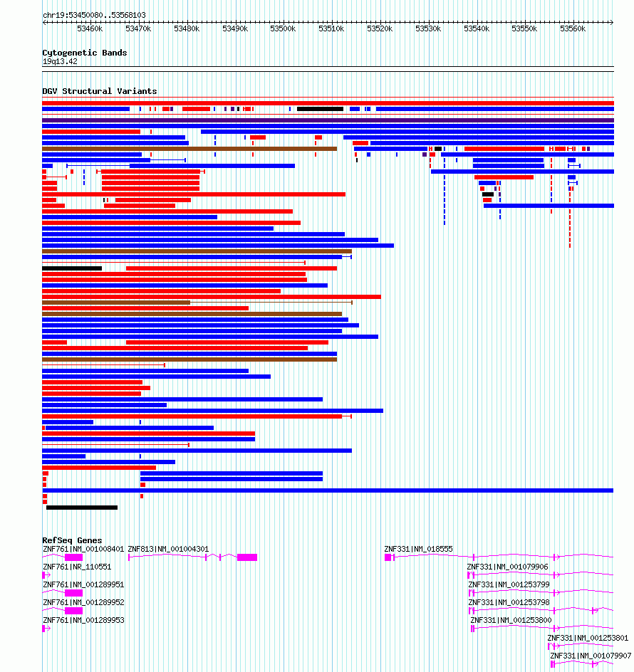Select transcript label ZNF331|NM_001253799
Viewport: 634px width, 672px height.
(509, 584)
